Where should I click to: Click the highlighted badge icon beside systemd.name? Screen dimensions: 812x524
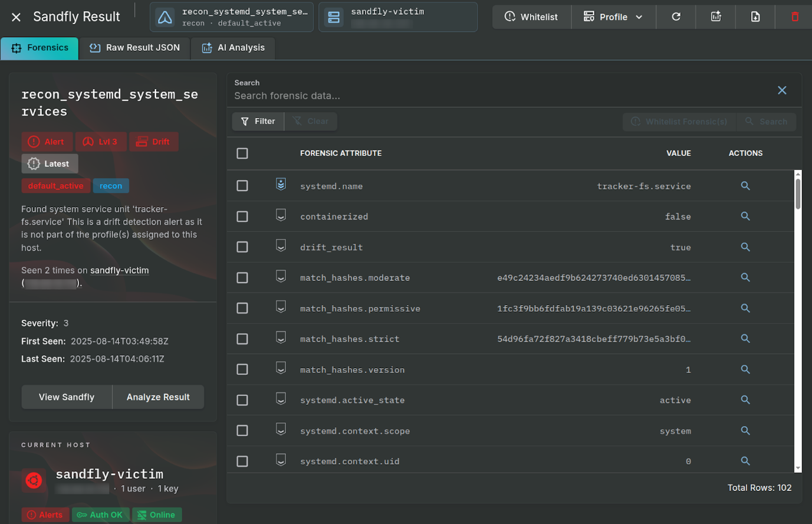point(281,185)
